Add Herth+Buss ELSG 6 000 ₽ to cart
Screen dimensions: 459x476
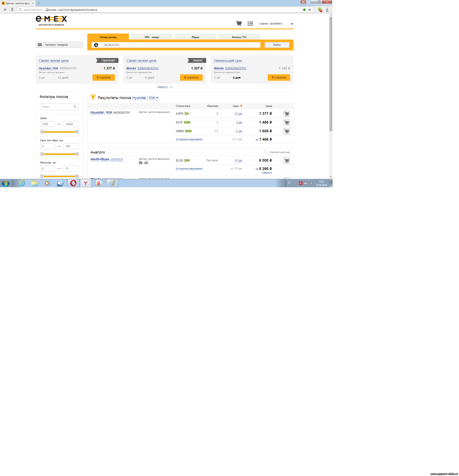tap(286, 161)
